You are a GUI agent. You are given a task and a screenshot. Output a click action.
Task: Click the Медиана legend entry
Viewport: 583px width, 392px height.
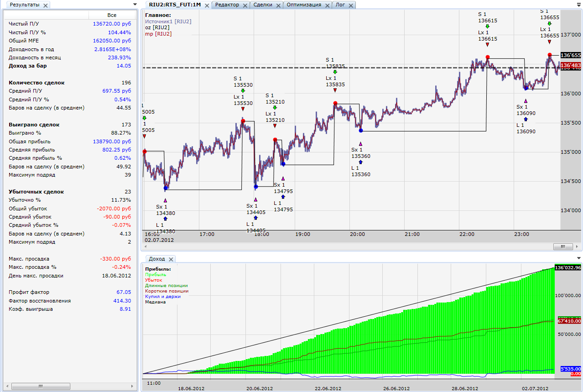tap(155, 302)
